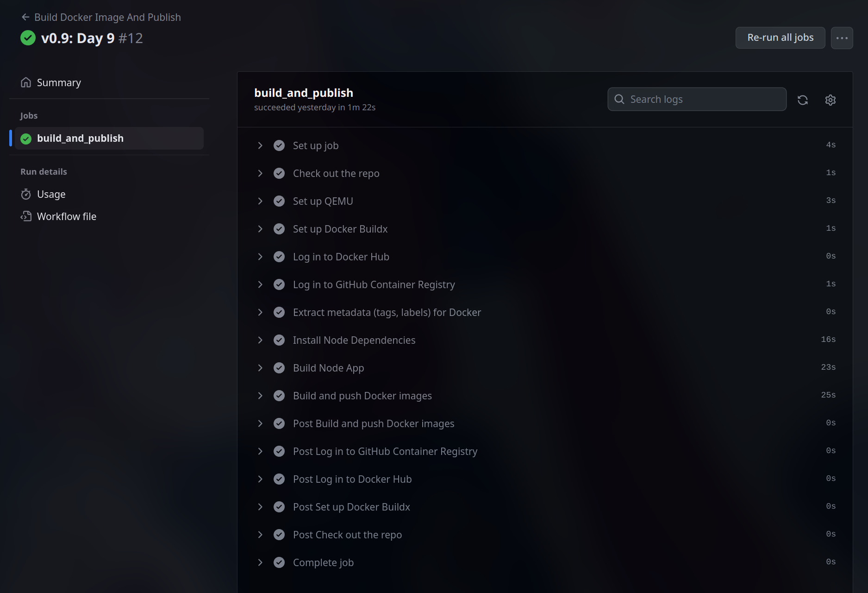Viewport: 868px width, 593px height.
Task: Expand Build and push Docker images step
Action: point(260,396)
